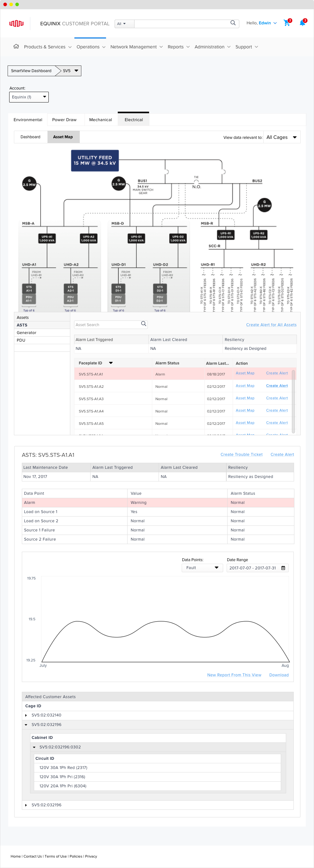Click the asset table scrollbar

(x=293, y=402)
